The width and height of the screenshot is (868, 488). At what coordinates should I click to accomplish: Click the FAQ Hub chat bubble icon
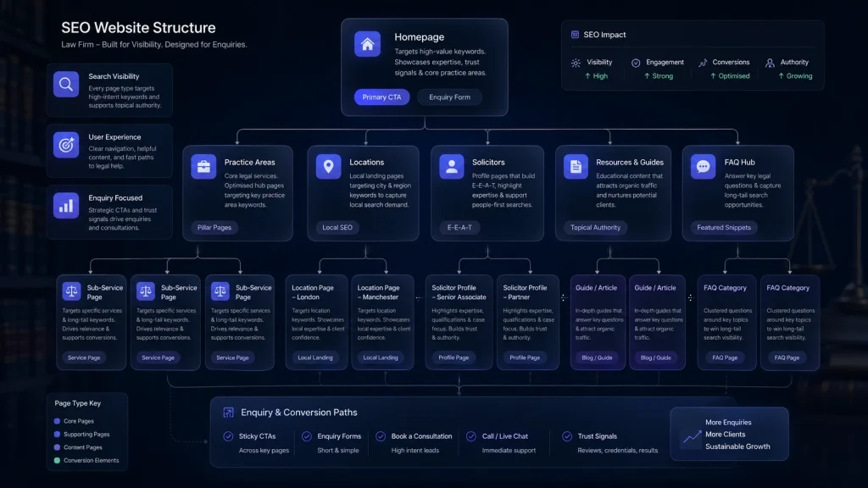pyautogui.click(x=703, y=167)
